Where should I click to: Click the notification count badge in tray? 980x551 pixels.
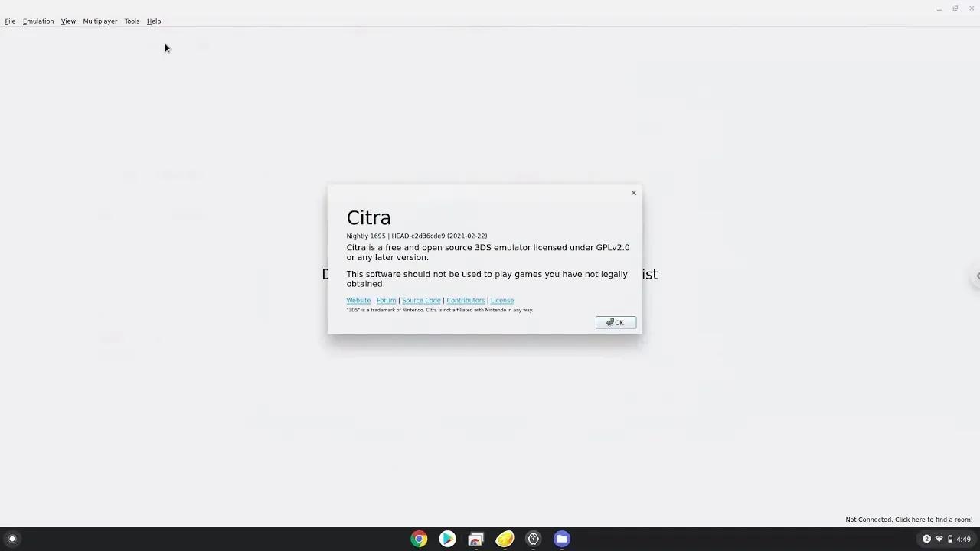[x=926, y=539]
